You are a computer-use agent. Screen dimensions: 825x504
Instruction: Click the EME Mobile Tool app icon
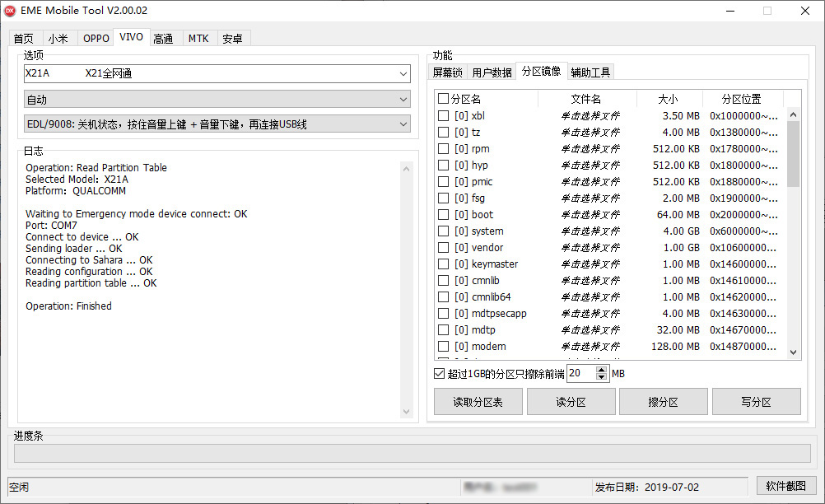(x=11, y=11)
